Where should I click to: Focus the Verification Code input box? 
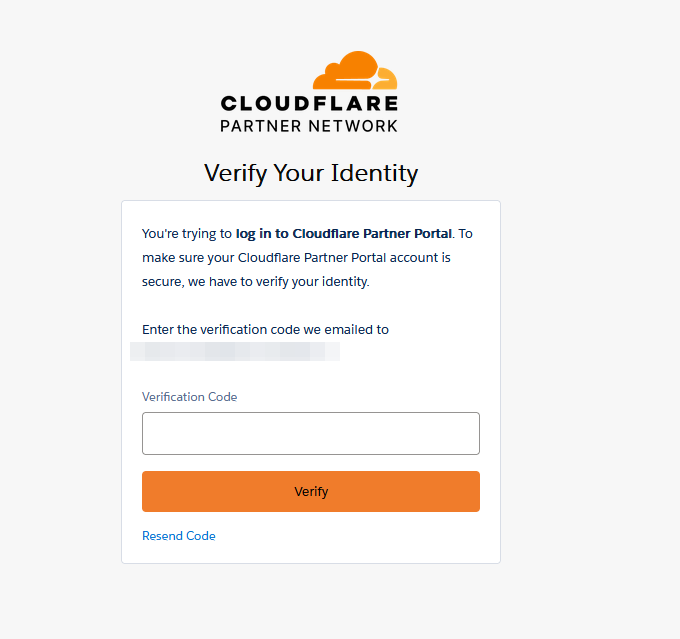pos(311,433)
